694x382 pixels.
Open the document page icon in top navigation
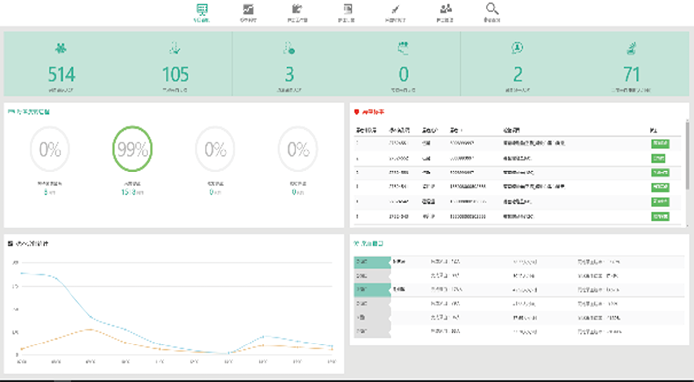[347, 9]
